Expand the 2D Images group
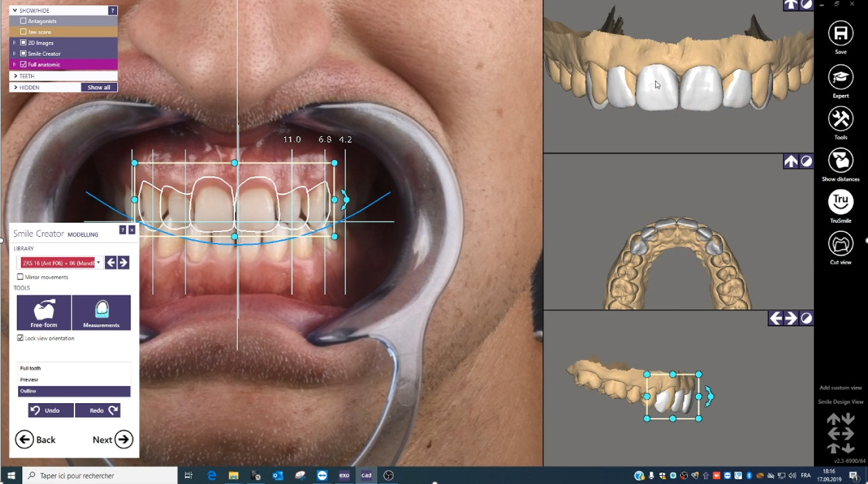The image size is (868, 484). [x=15, y=43]
